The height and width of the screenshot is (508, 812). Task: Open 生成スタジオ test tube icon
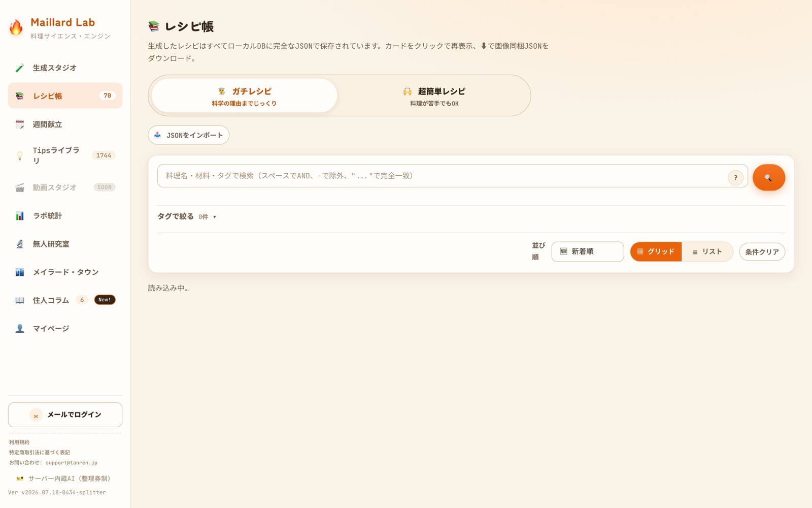pyautogui.click(x=20, y=68)
